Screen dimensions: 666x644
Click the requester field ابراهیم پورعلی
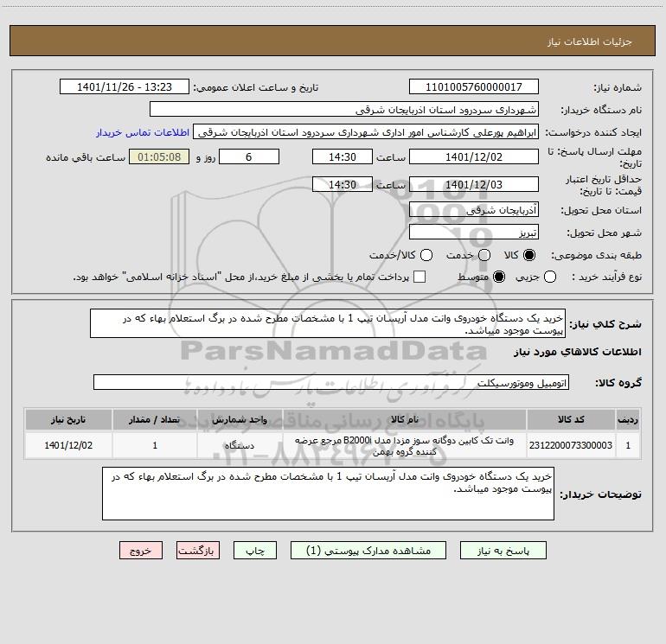click(x=366, y=132)
